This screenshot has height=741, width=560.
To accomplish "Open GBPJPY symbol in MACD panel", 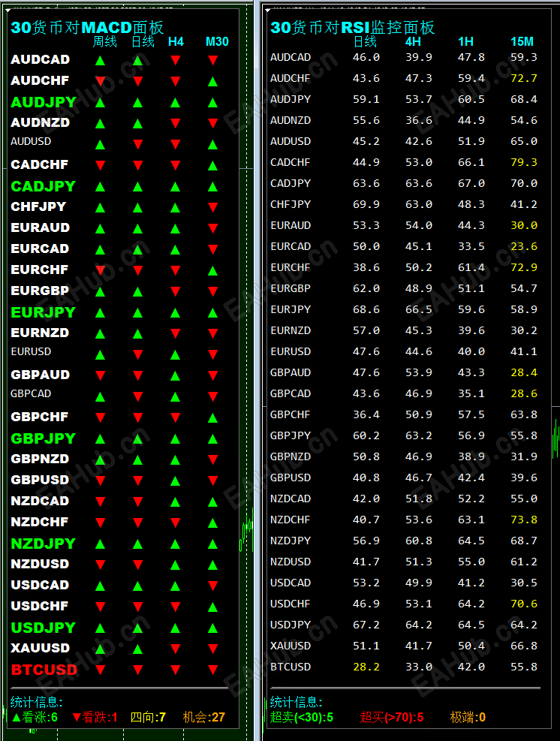I will [43, 438].
